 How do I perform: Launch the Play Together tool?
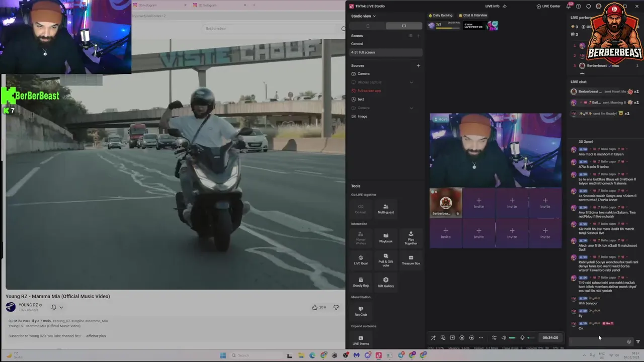[x=411, y=238]
